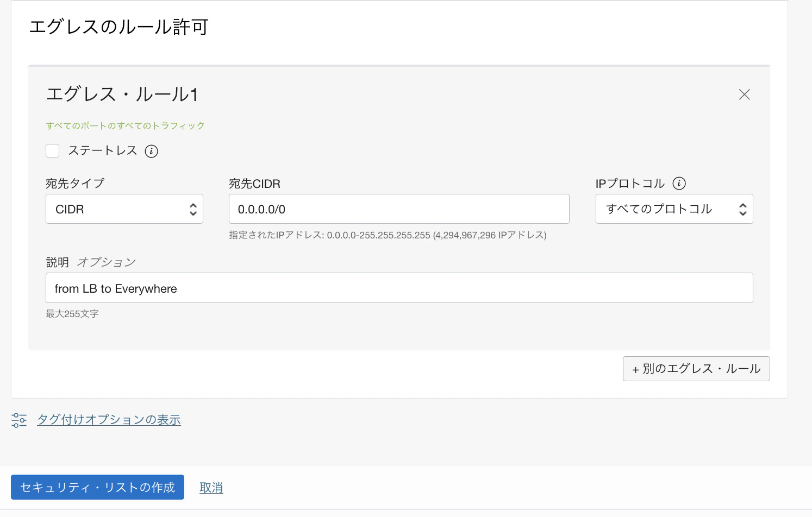812x517 pixels.
Task: Click the info icon next to IPプロトコル
Action: [679, 184]
